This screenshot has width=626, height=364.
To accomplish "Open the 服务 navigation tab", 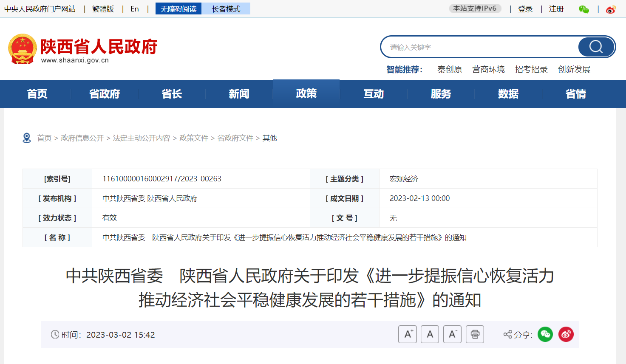I will (441, 94).
